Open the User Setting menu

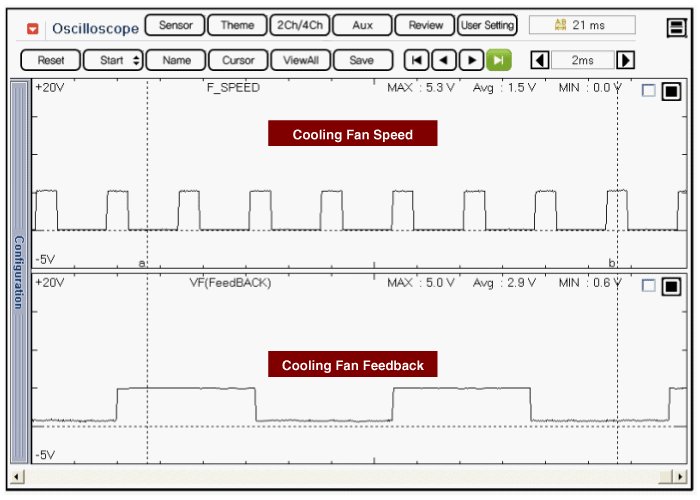pos(487,25)
